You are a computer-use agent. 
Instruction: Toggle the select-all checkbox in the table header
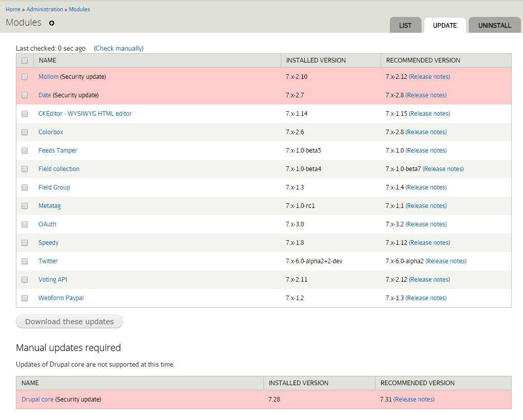(25, 60)
